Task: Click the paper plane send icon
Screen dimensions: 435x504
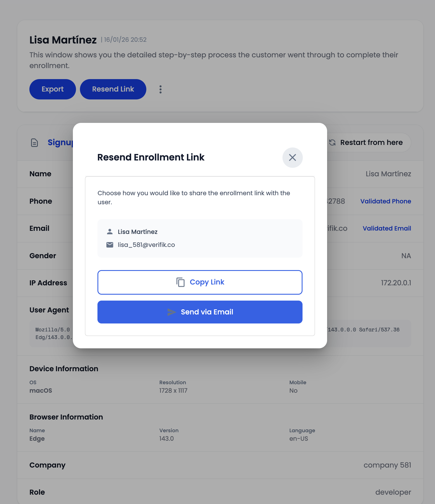Action: (172, 312)
